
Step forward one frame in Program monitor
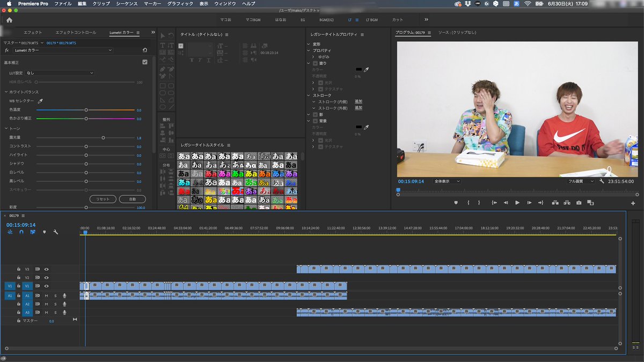coord(529,203)
